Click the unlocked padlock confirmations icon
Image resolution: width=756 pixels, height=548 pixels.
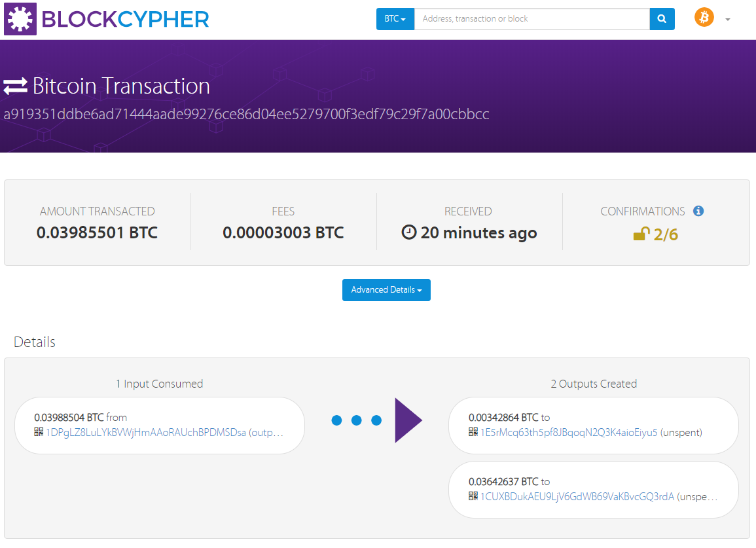click(641, 234)
